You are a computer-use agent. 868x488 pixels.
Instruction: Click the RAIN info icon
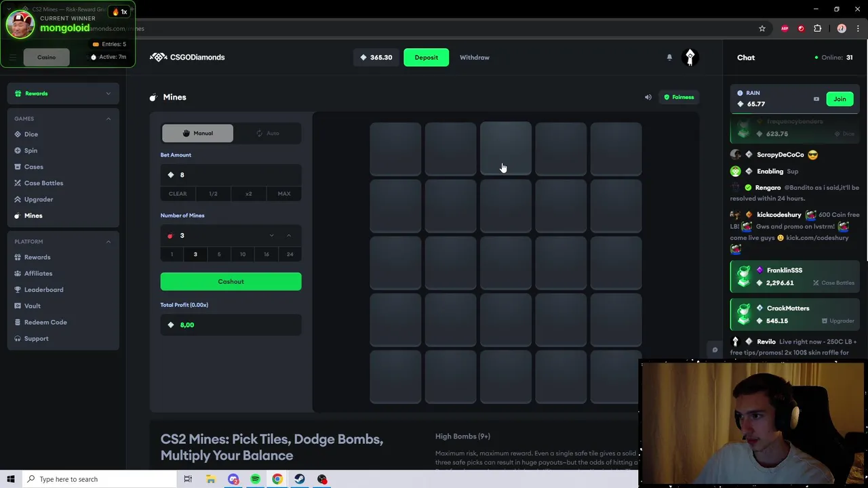click(x=740, y=93)
